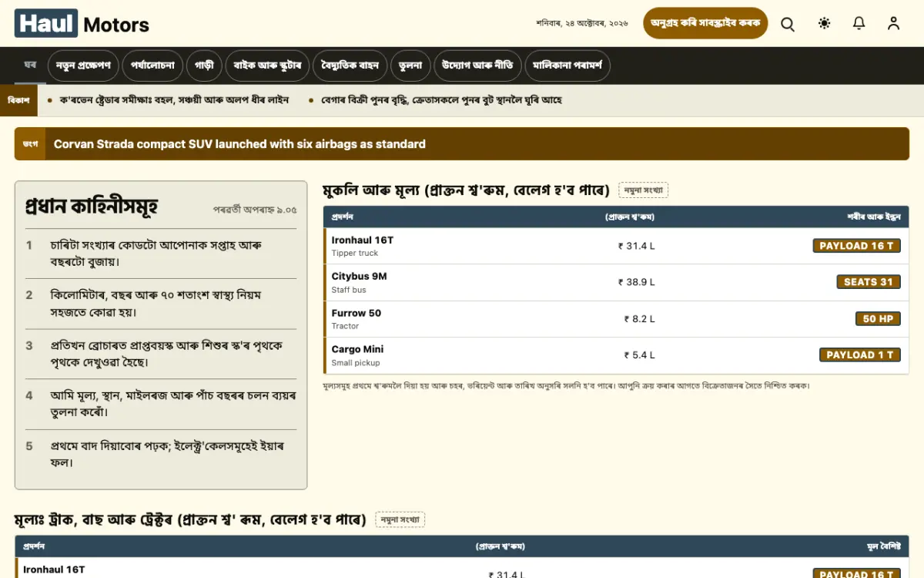Screen dimensions: 924x578
Task: Click the Citybus 9M model name
Action: click(360, 277)
